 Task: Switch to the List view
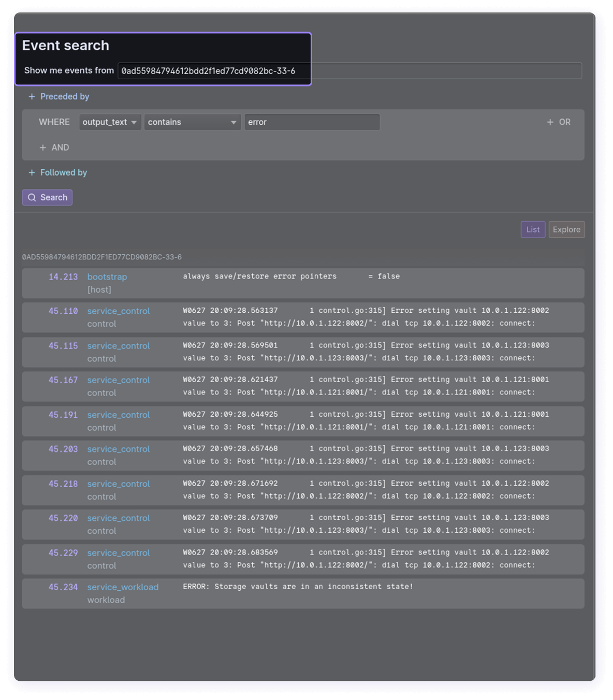click(533, 230)
